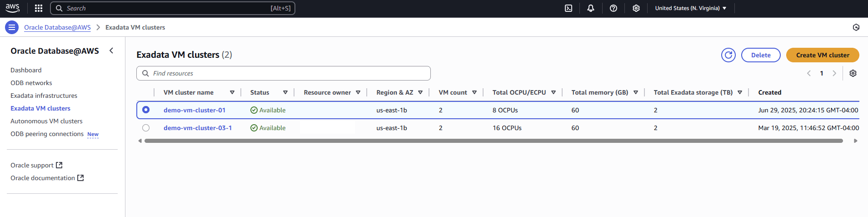Open the AWS console settings gear
The height and width of the screenshot is (217, 868).
coord(636,8)
